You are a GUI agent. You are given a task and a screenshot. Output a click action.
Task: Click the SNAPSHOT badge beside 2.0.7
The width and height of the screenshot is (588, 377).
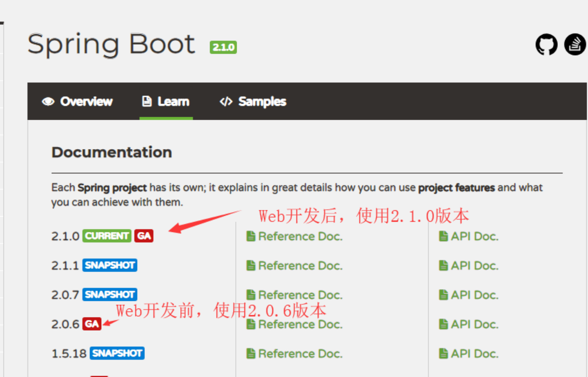(110, 295)
